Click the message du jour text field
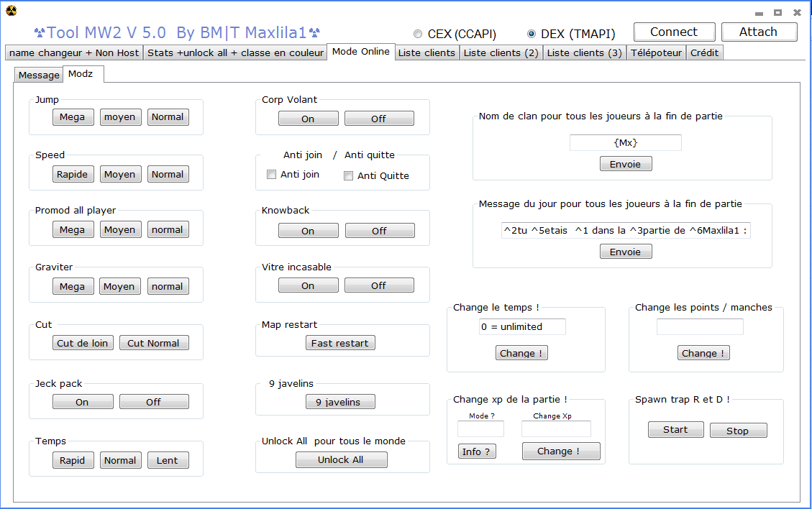 click(626, 231)
